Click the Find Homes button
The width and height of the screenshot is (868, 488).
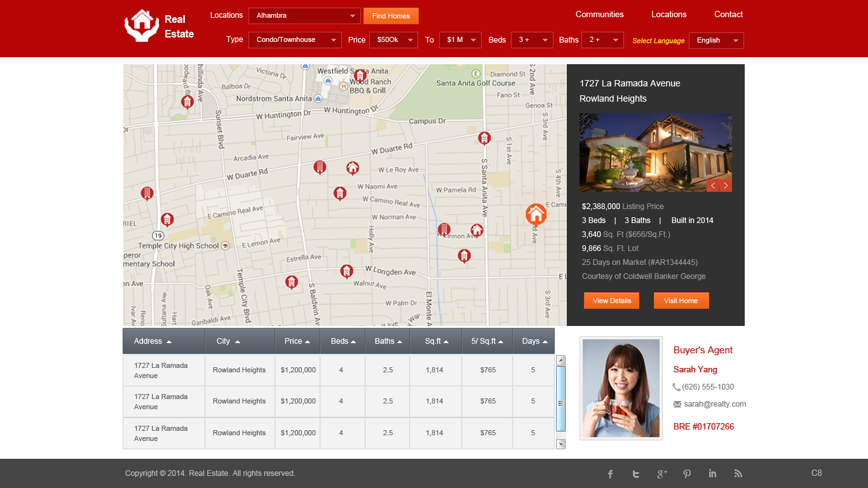point(390,15)
